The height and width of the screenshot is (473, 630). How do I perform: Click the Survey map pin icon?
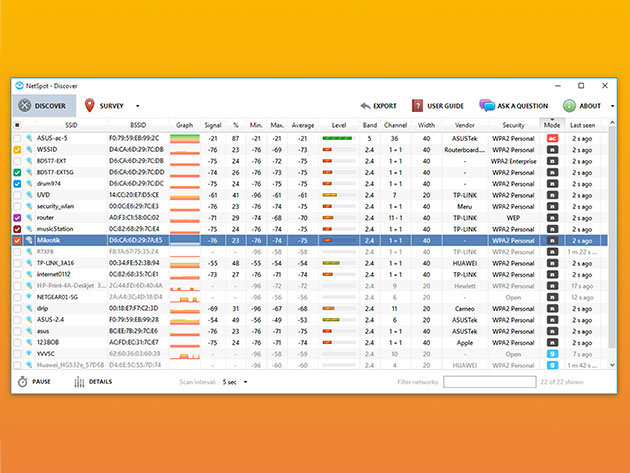90,105
